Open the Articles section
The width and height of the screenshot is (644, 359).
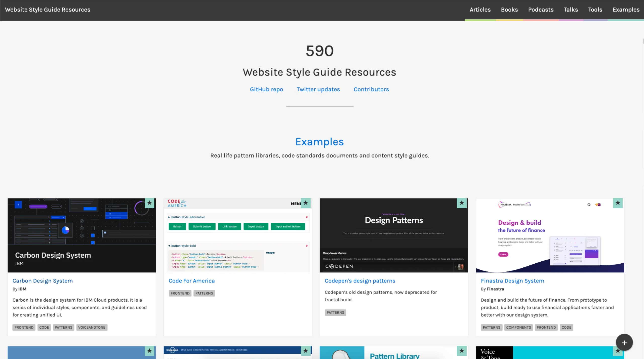click(x=480, y=10)
